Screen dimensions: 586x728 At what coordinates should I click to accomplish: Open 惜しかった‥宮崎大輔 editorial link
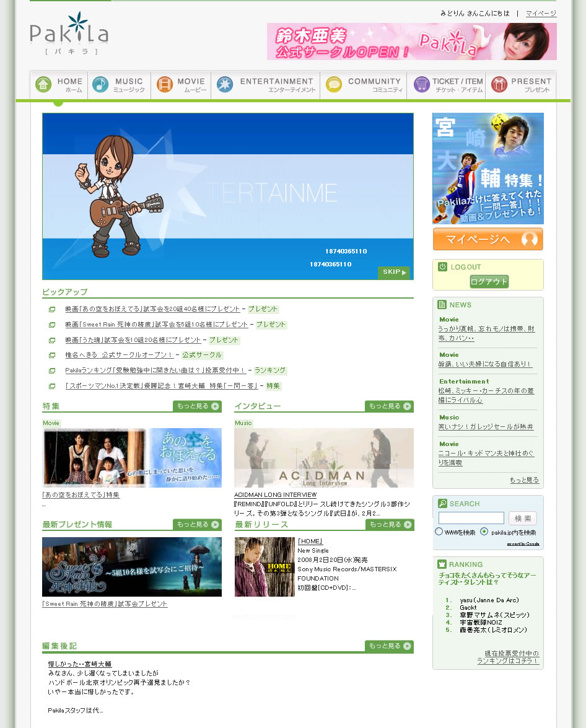coord(80,664)
